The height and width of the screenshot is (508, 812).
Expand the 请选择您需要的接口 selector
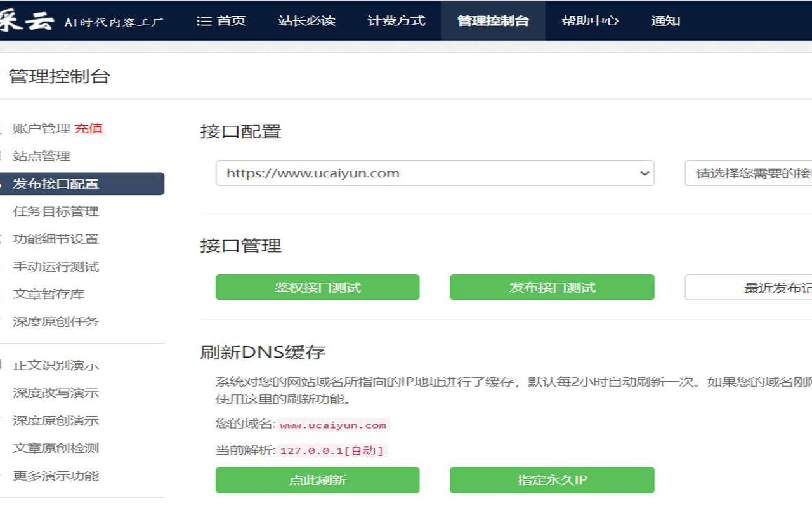click(749, 173)
